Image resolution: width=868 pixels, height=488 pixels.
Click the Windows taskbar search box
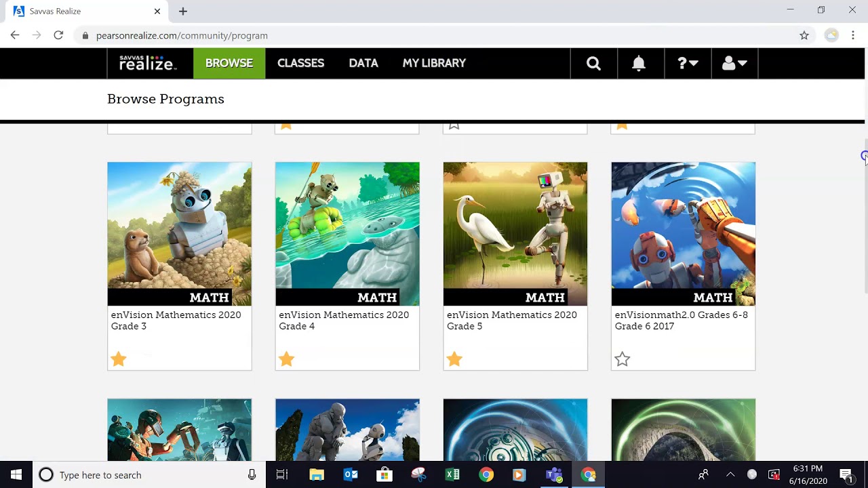point(149,474)
